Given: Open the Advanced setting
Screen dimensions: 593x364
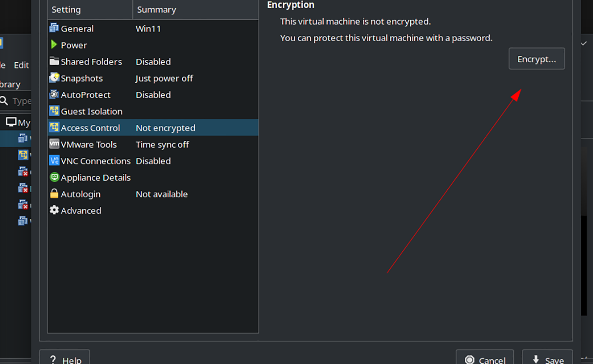Looking at the screenshot, I should [153, 210].
